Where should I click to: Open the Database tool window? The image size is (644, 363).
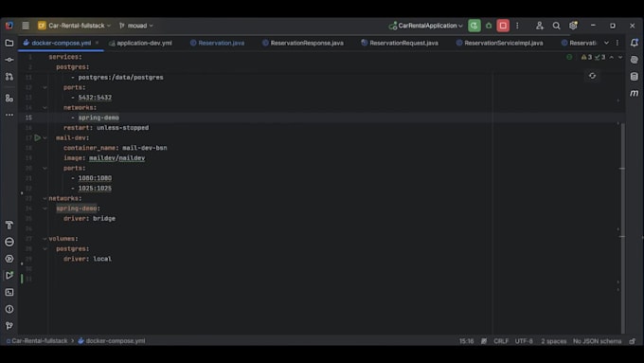coord(635,77)
